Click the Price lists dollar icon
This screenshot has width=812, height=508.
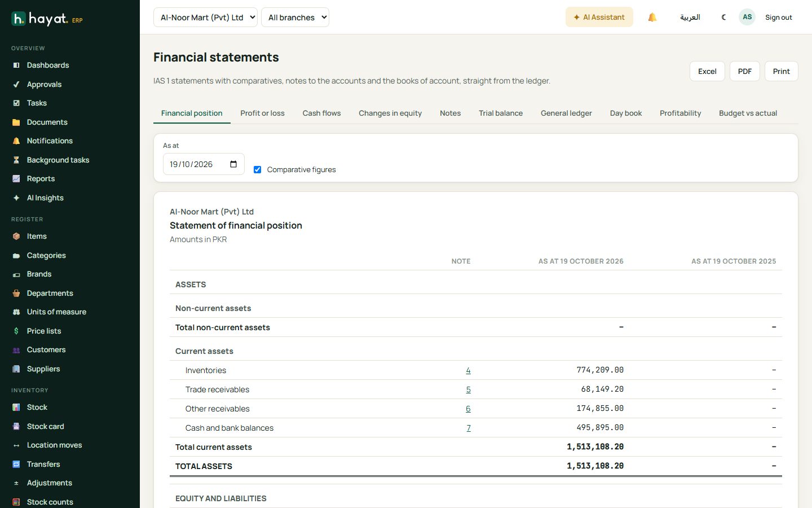click(x=16, y=331)
